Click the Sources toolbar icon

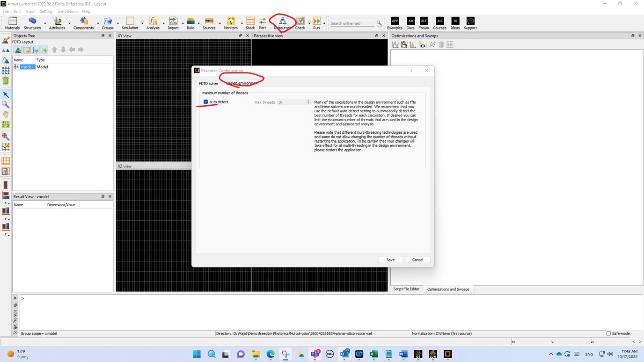[209, 22]
